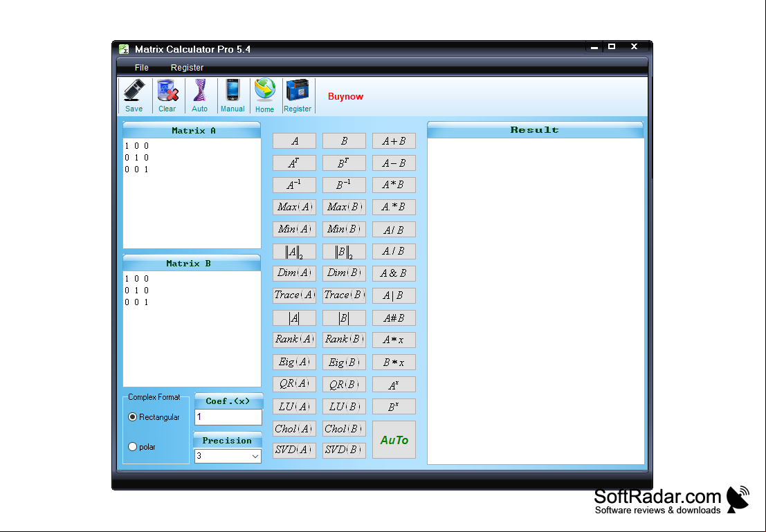Image resolution: width=766 pixels, height=532 pixels.
Task: Click the determinant |A| button
Action: 294,318
